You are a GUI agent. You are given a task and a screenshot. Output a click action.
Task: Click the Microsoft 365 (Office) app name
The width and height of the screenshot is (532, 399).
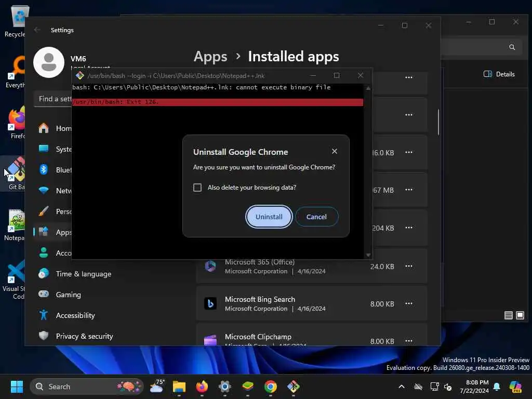pyautogui.click(x=260, y=262)
